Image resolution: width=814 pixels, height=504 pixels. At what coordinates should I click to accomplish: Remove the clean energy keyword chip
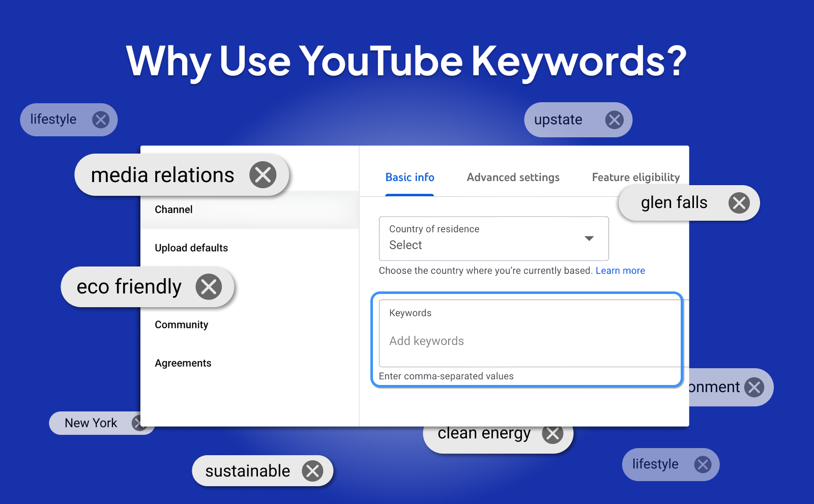[x=553, y=434]
